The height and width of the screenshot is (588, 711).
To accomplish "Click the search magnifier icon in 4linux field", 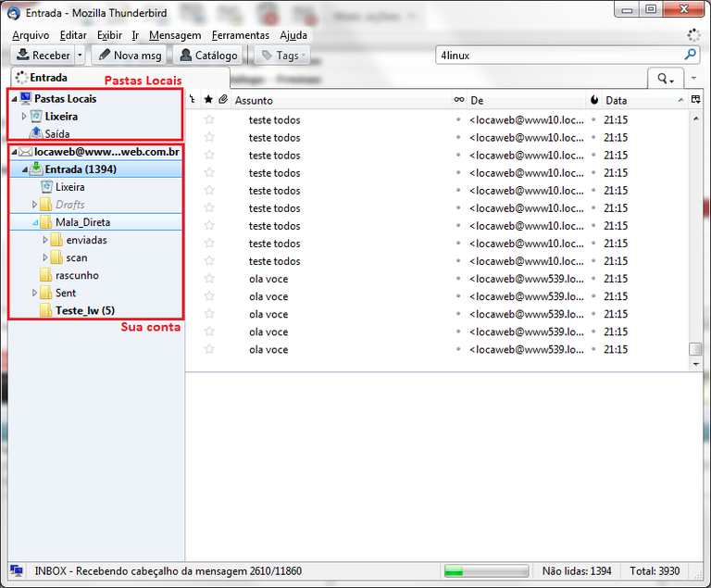I will (690, 55).
